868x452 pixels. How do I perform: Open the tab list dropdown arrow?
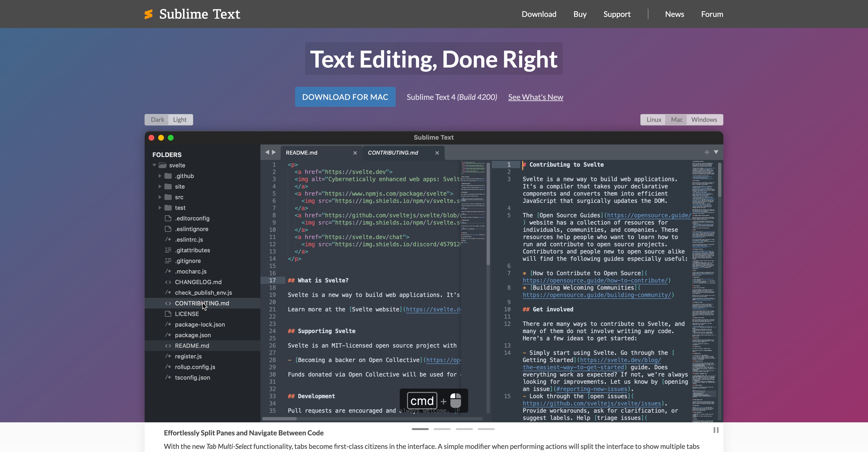(x=716, y=152)
